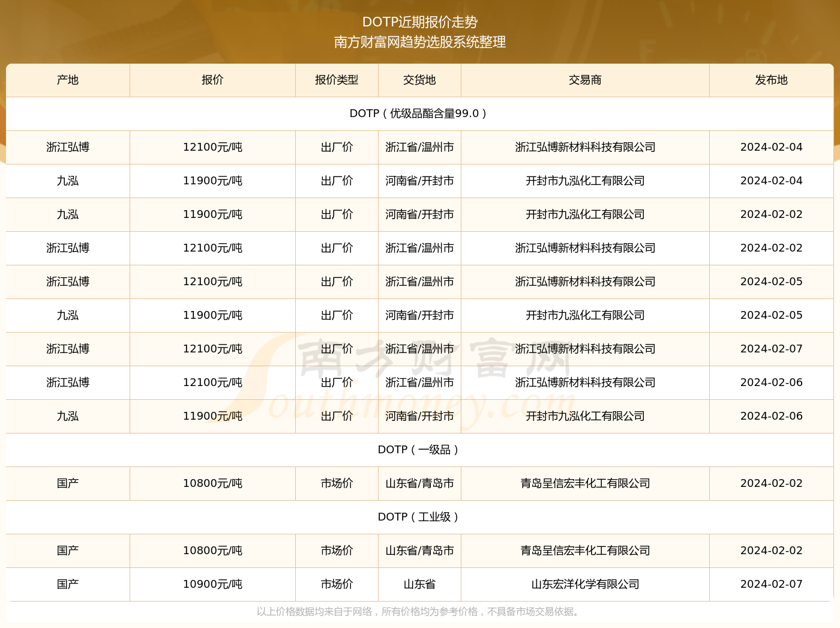Click '浙江省/温州市' in the 2024-02-06 row
Screen dimensions: 840x628
(419, 382)
